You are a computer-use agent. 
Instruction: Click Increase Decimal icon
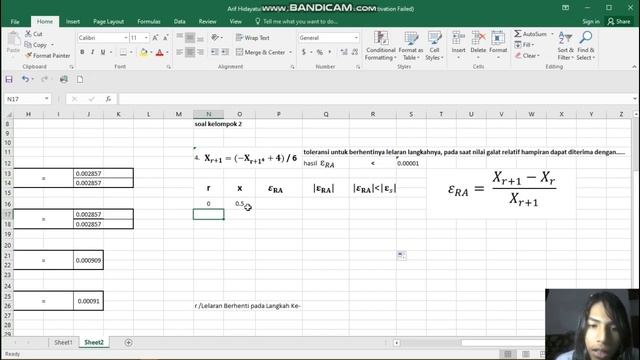click(x=344, y=52)
